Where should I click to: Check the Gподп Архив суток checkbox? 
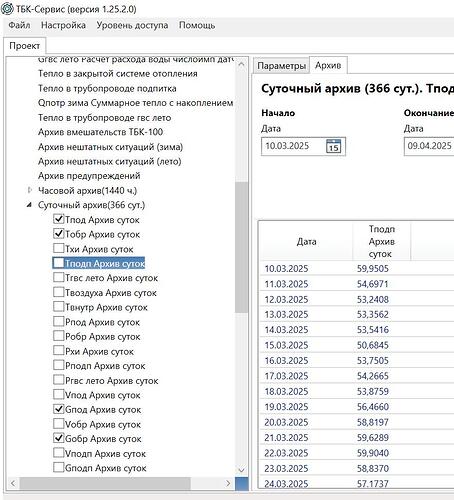click(x=58, y=467)
